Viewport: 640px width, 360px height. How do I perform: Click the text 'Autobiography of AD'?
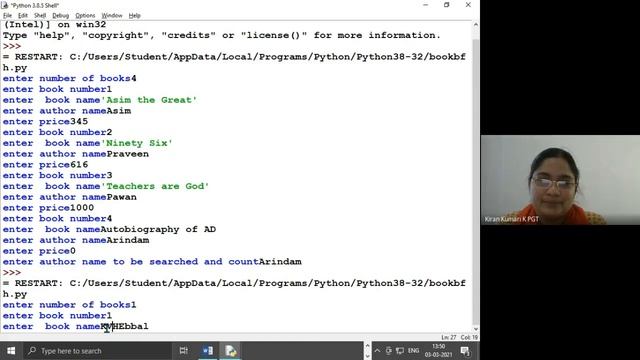tap(158, 229)
